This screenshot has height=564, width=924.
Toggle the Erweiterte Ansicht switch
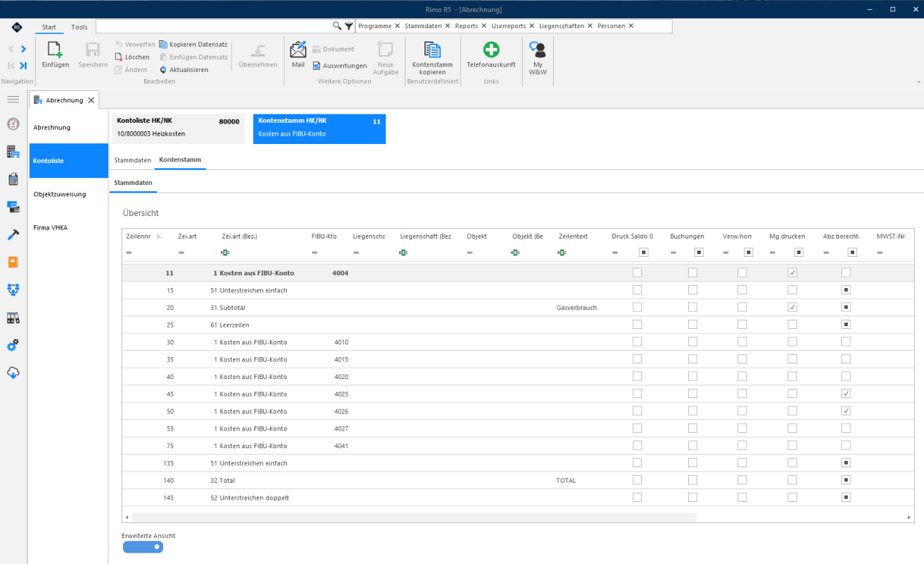143,547
